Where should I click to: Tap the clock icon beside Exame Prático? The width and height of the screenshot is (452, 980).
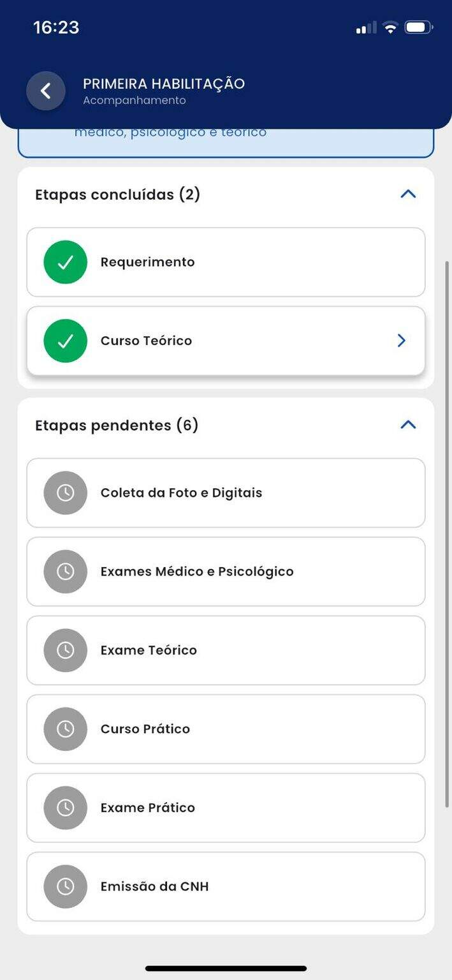point(65,808)
